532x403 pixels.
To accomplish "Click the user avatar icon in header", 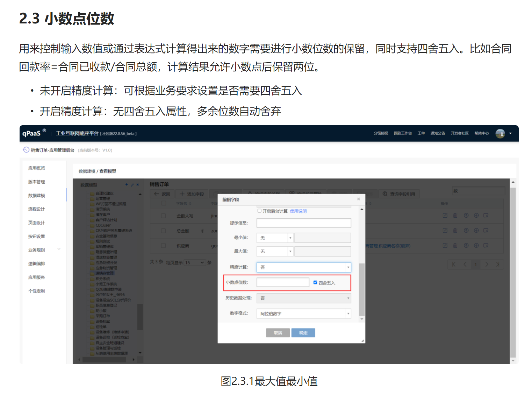I will (500, 134).
